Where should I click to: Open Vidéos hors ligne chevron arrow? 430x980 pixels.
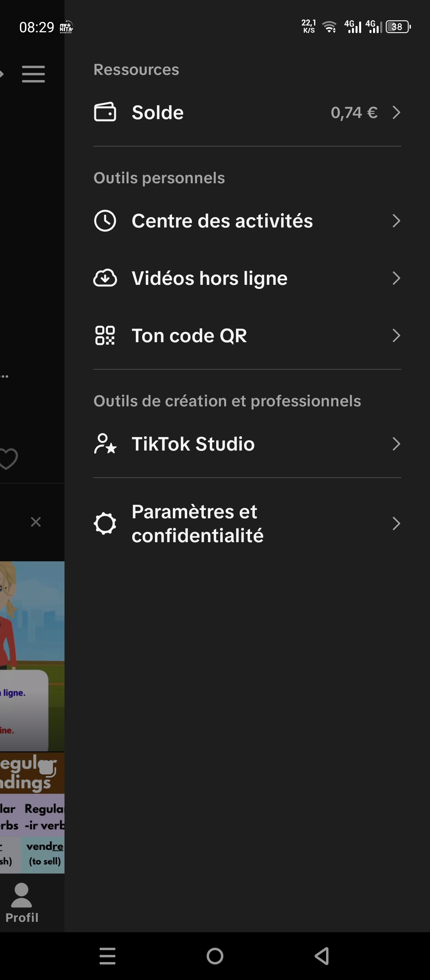coord(396,278)
